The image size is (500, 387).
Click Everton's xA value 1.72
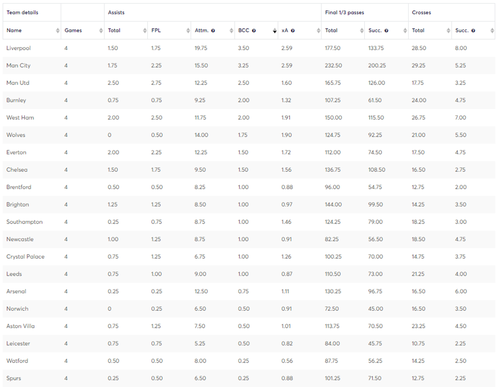tap(286, 152)
